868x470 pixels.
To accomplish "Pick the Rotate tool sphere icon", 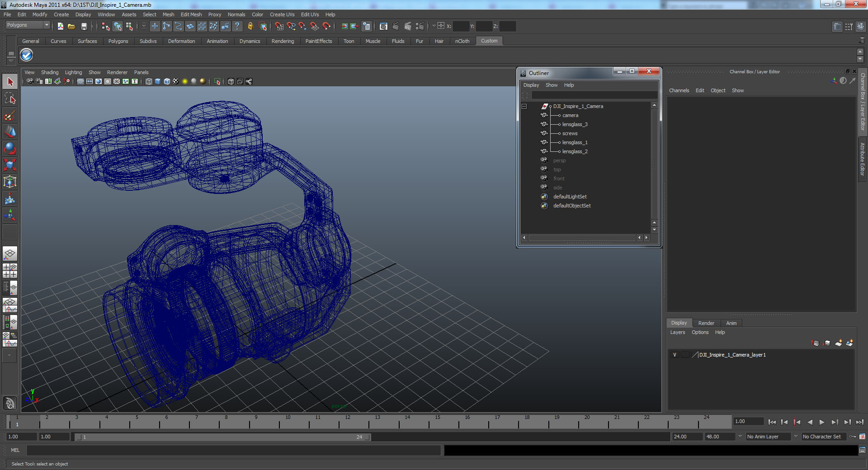I will click(x=10, y=148).
